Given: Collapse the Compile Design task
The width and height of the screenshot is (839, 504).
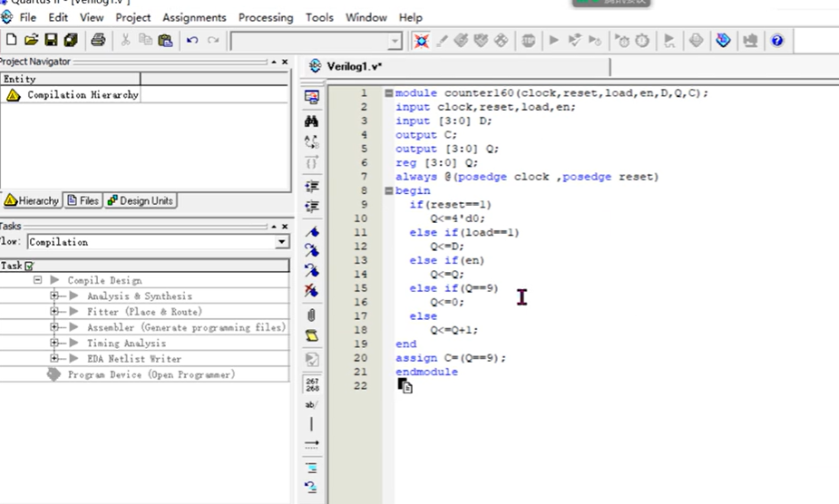Looking at the screenshot, I should pyautogui.click(x=37, y=280).
